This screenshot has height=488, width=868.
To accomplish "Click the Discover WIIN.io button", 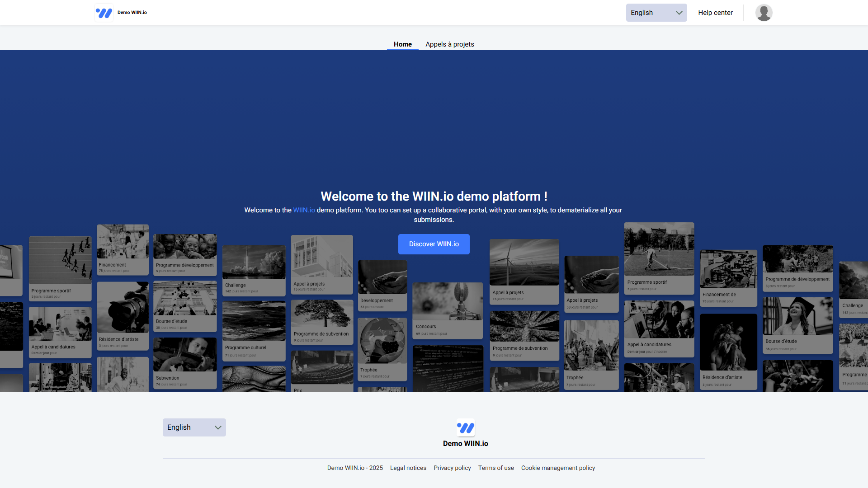I will point(434,244).
